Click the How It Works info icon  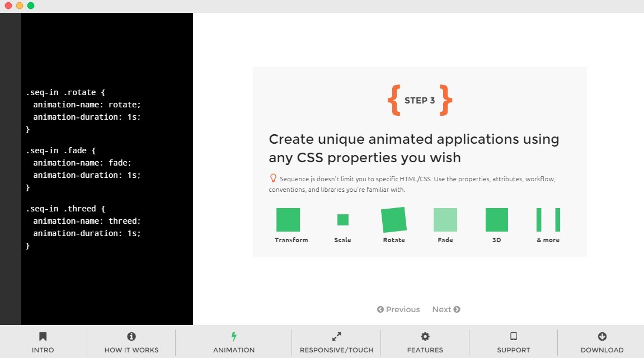pyautogui.click(x=131, y=337)
